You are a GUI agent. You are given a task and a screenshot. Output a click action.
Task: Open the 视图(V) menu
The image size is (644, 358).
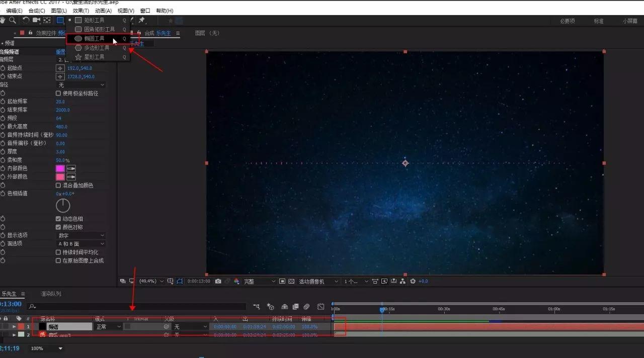pos(126,11)
